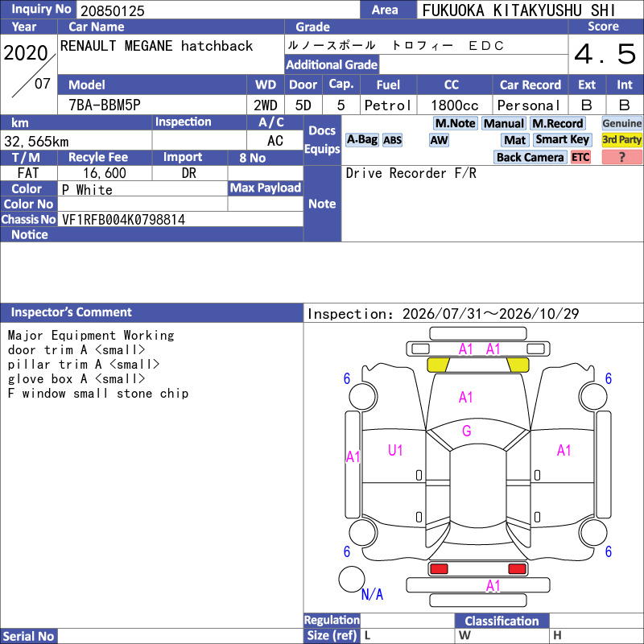Click the yellow 3rd Party badge

pos(621,140)
